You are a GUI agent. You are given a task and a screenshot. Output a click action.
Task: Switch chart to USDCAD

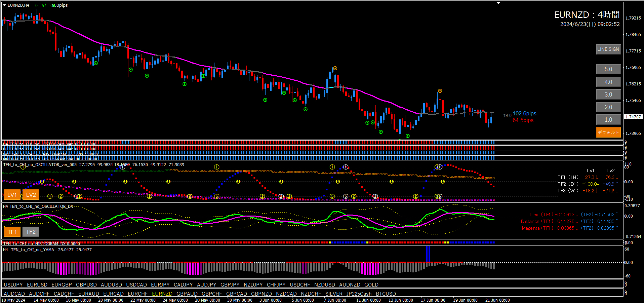point(136,285)
